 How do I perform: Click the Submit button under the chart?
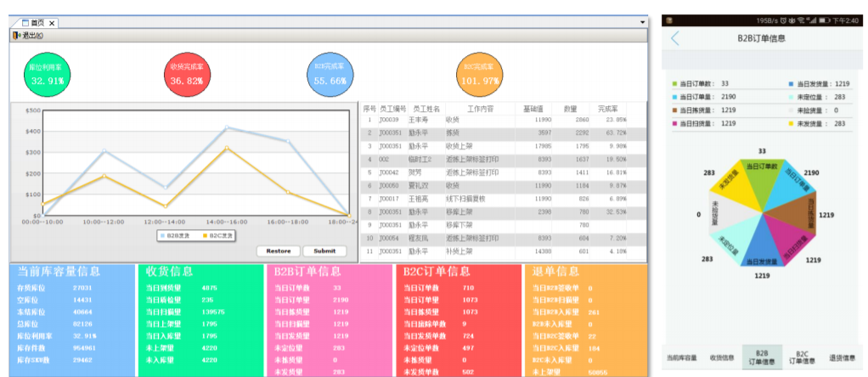[x=324, y=250]
